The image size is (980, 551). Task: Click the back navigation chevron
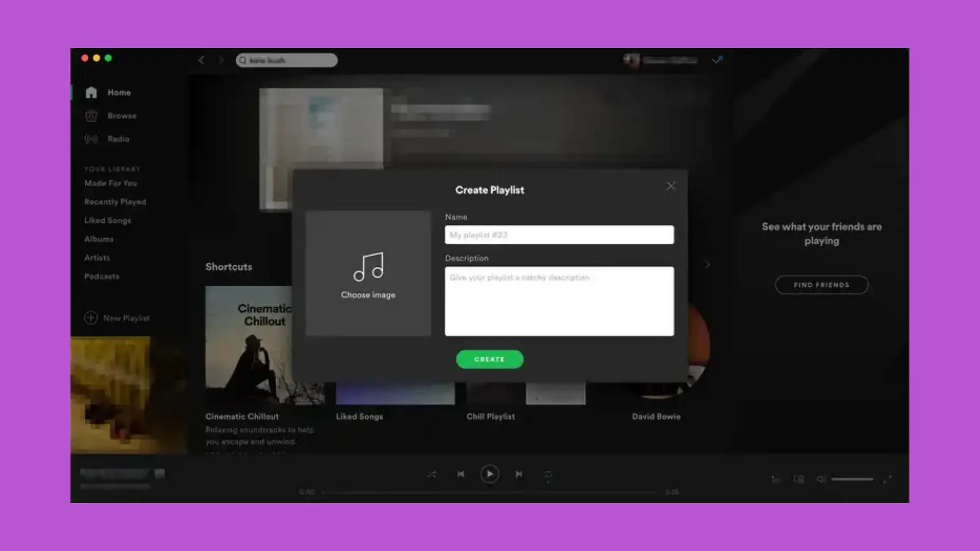202,60
